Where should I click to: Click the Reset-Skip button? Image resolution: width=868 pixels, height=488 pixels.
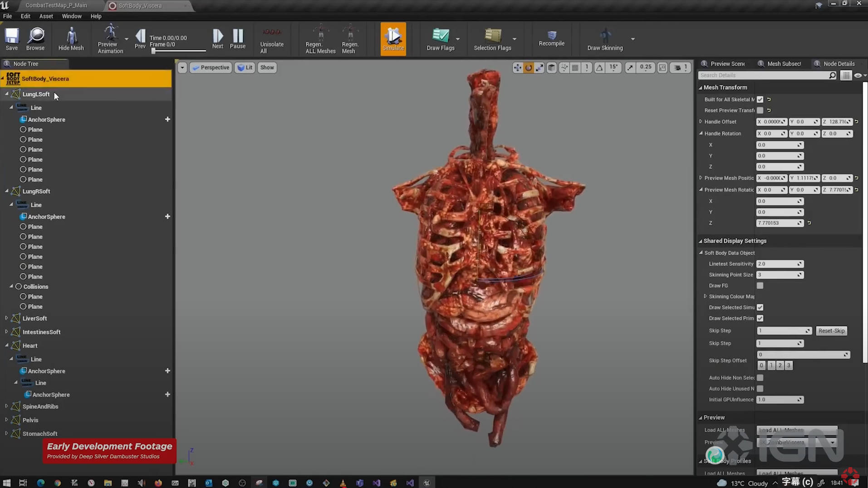point(831,331)
